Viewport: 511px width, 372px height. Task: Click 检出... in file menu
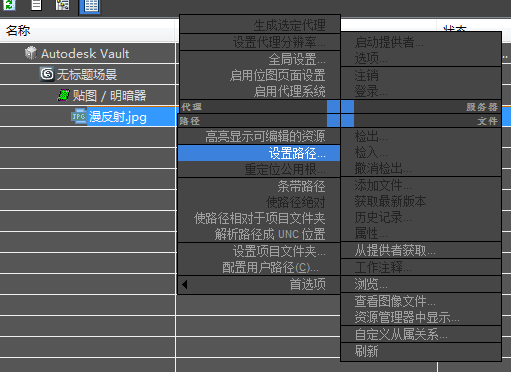(421, 136)
